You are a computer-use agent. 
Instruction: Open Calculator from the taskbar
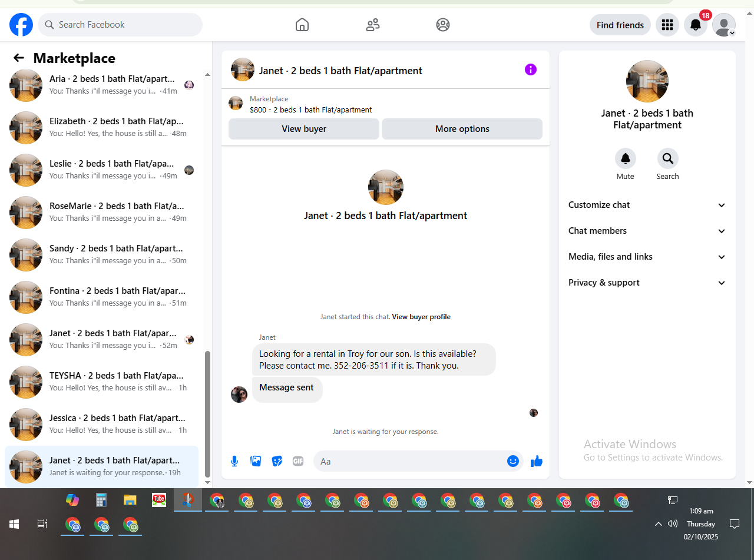click(x=101, y=500)
